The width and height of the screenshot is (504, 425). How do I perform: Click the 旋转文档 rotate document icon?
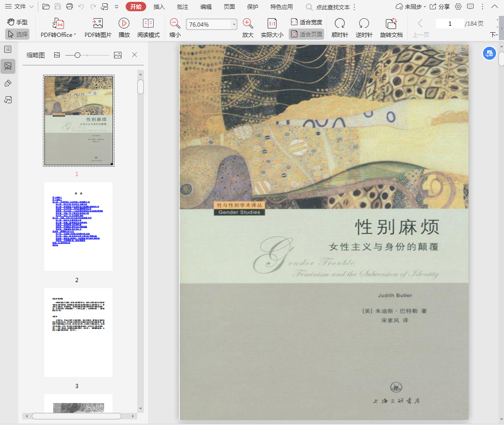coord(391,24)
